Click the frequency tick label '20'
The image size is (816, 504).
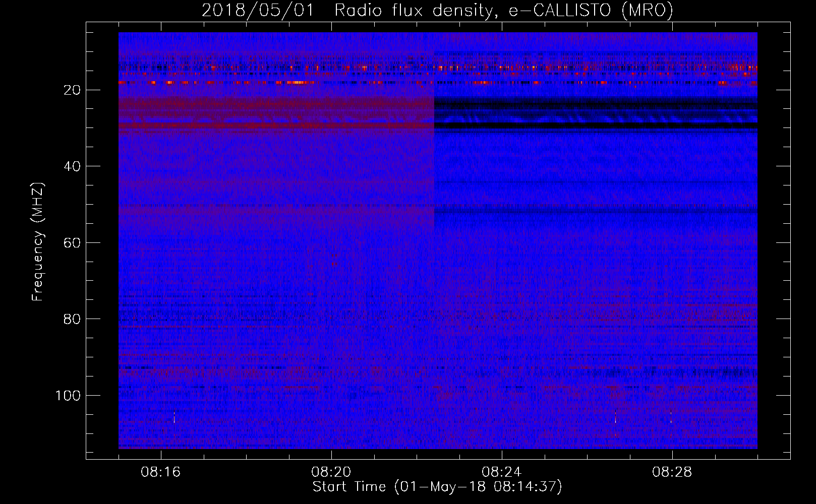(72, 90)
